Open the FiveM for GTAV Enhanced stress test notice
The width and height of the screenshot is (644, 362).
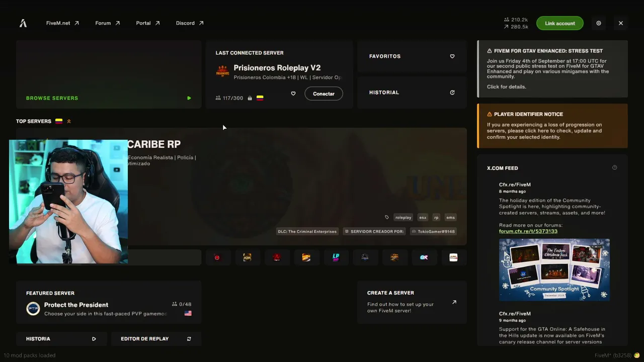(x=552, y=69)
